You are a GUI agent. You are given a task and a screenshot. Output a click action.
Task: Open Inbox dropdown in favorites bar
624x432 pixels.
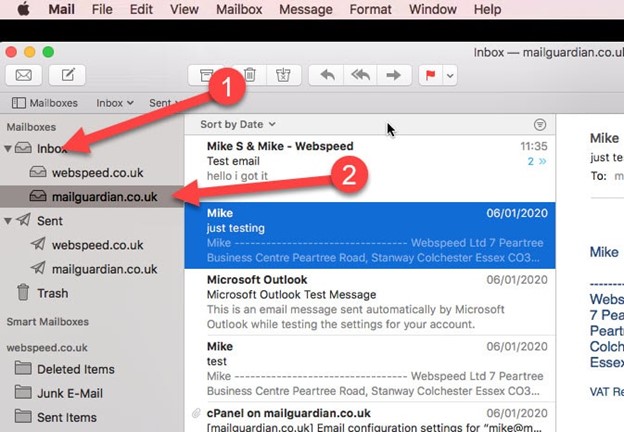tap(115, 103)
